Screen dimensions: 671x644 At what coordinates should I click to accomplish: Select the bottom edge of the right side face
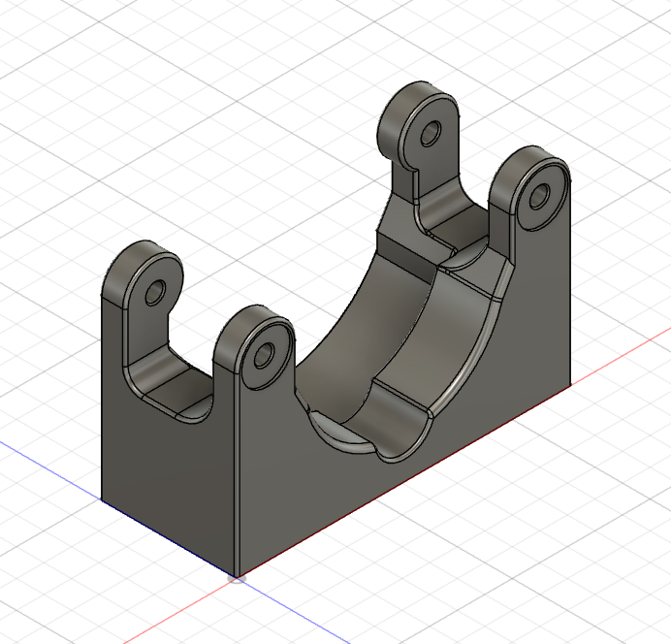407,475
